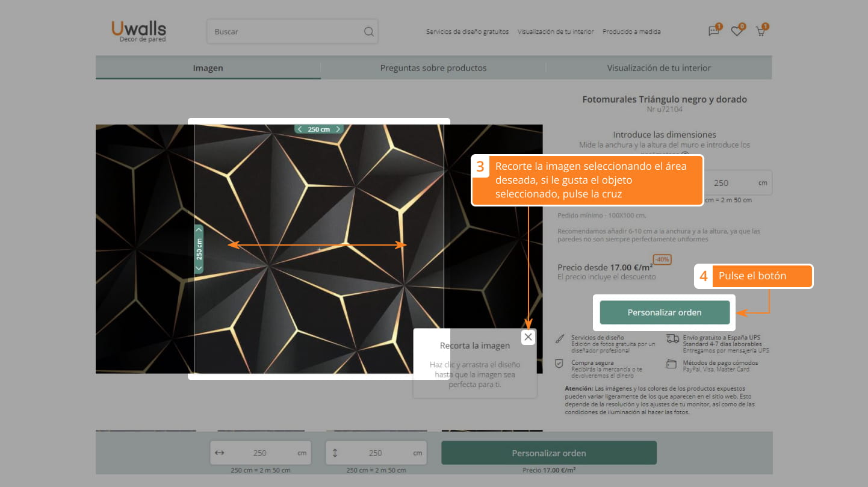Click left chevron on horizontal 250 cm label
Viewport: 868px width, 487px height.
tap(300, 129)
